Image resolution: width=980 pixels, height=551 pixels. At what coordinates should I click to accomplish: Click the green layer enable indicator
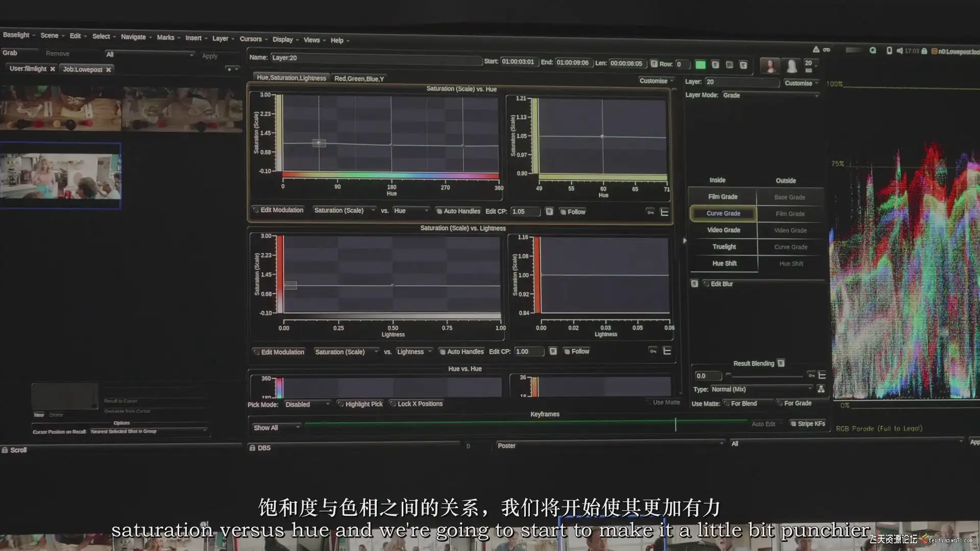point(700,65)
